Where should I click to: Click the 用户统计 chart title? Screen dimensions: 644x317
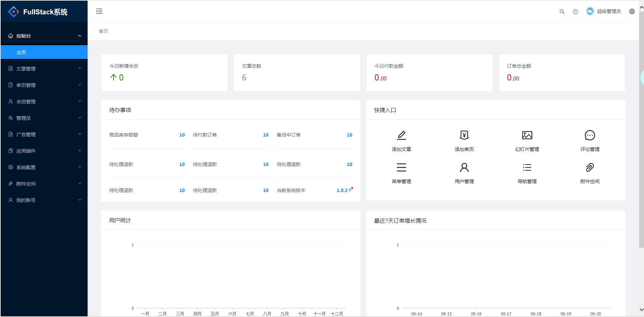[x=120, y=220]
